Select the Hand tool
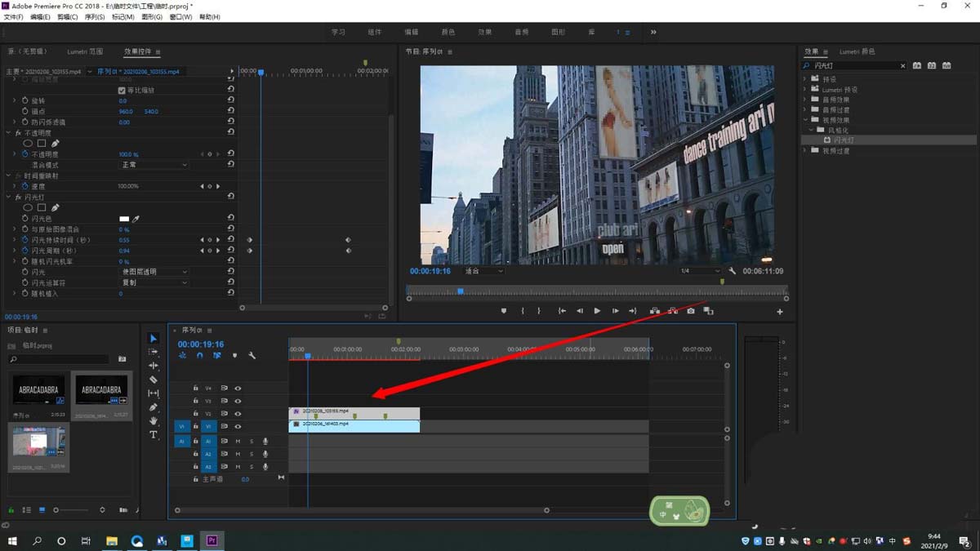Image resolution: width=980 pixels, height=551 pixels. (x=153, y=421)
